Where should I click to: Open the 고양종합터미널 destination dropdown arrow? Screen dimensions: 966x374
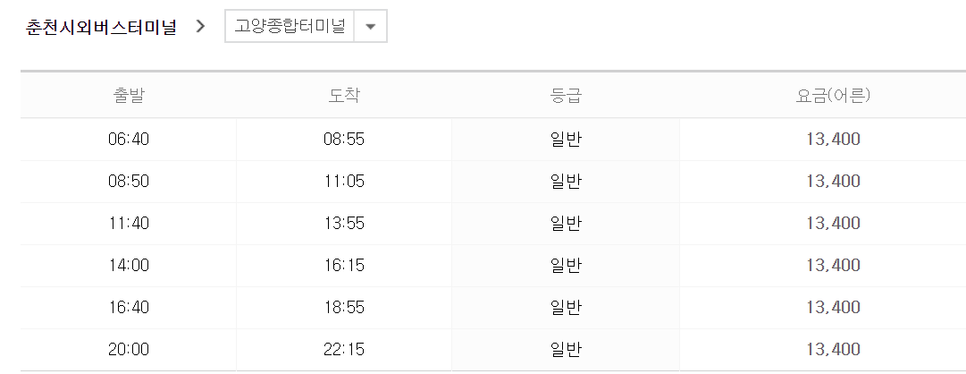click(x=370, y=27)
